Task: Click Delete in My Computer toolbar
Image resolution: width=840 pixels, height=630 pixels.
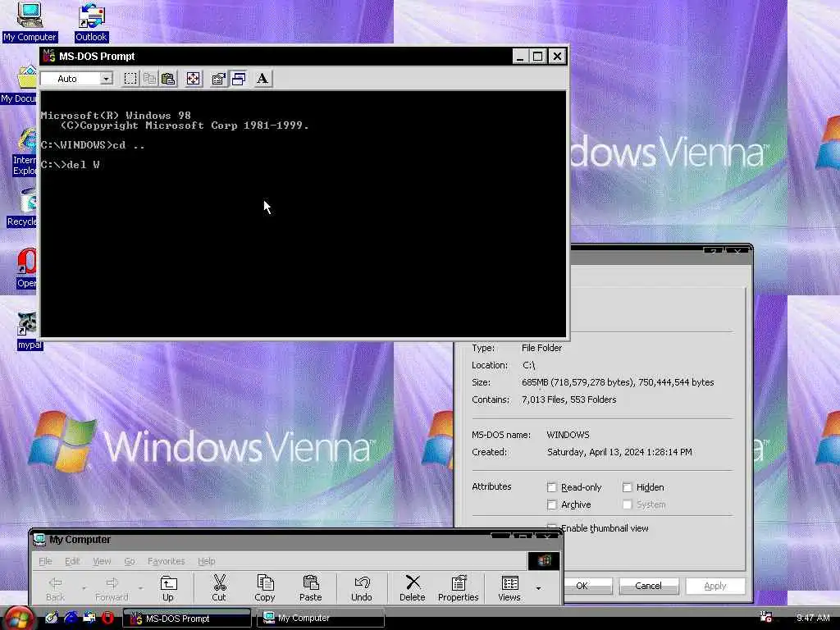Action: click(413, 588)
